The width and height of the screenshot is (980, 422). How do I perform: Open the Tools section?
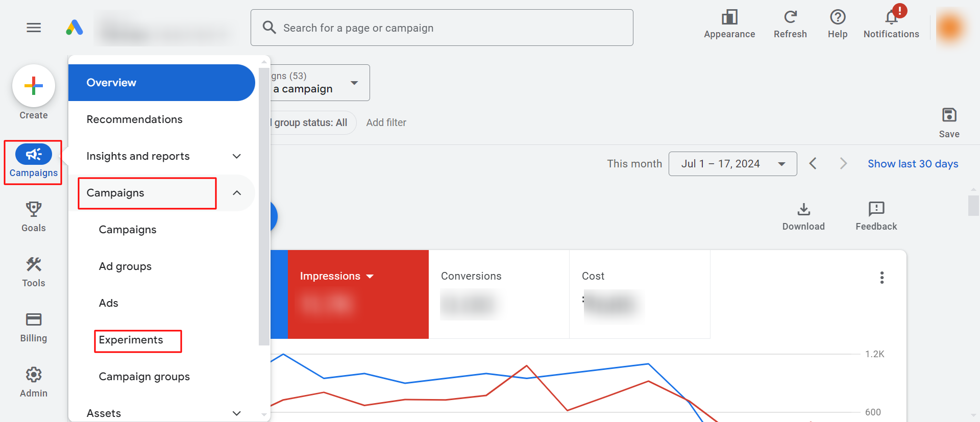(x=34, y=272)
